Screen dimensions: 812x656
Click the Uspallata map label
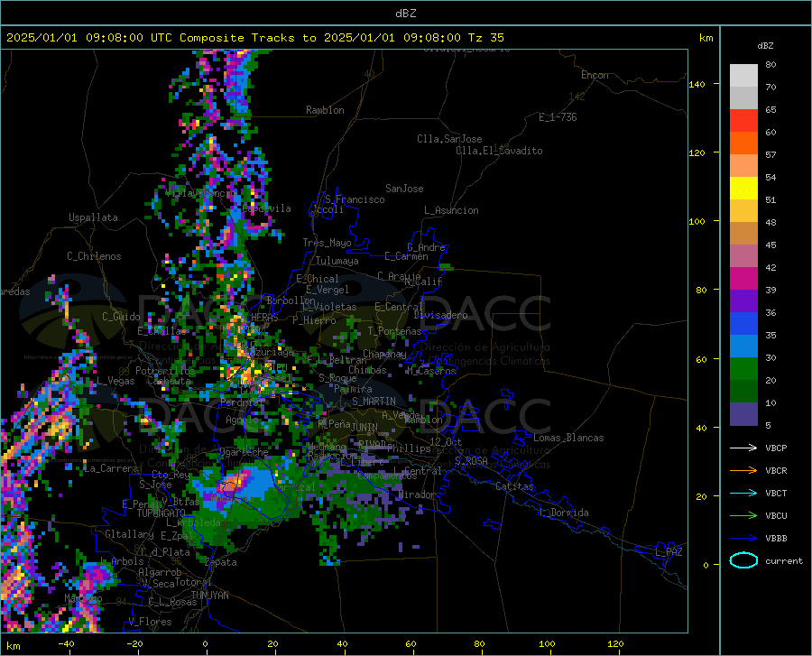(93, 217)
